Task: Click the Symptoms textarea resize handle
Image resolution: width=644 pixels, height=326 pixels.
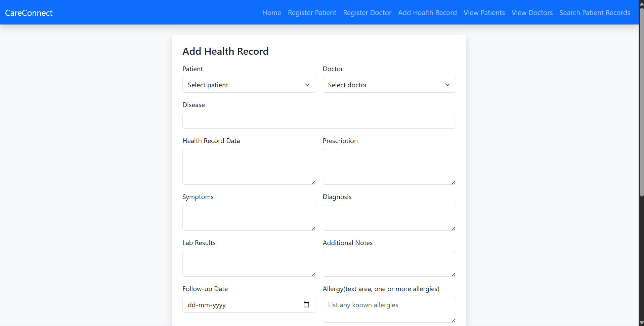Action: click(313, 228)
